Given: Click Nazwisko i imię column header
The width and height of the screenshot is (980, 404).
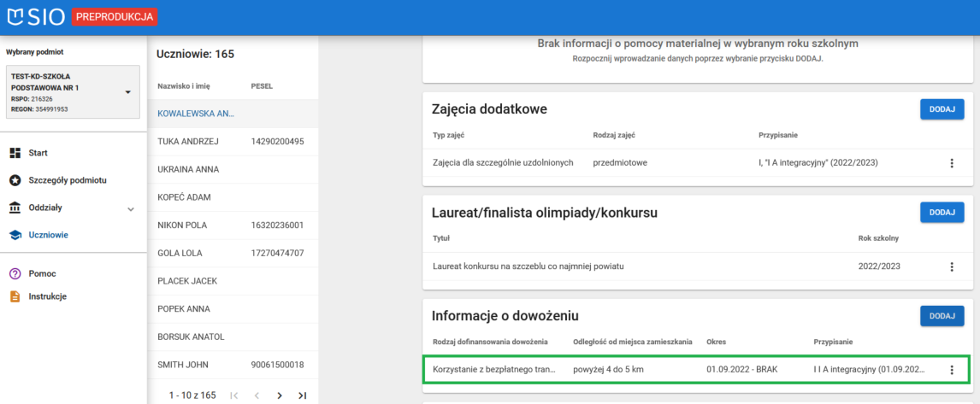Looking at the screenshot, I should [184, 85].
